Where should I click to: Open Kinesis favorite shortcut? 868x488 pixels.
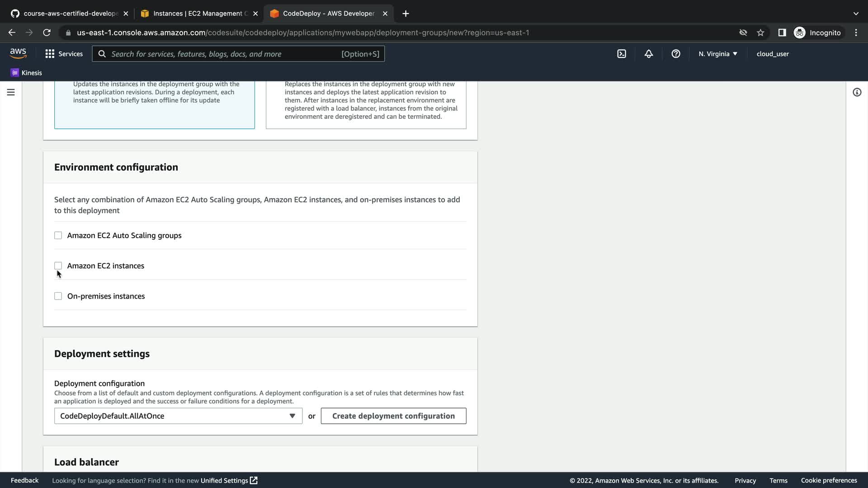click(26, 73)
